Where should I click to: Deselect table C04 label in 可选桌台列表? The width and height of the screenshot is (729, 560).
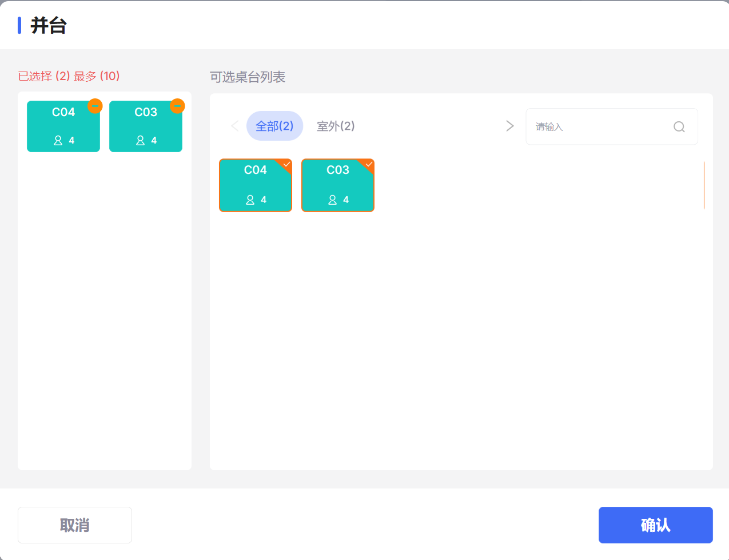(256, 170)
